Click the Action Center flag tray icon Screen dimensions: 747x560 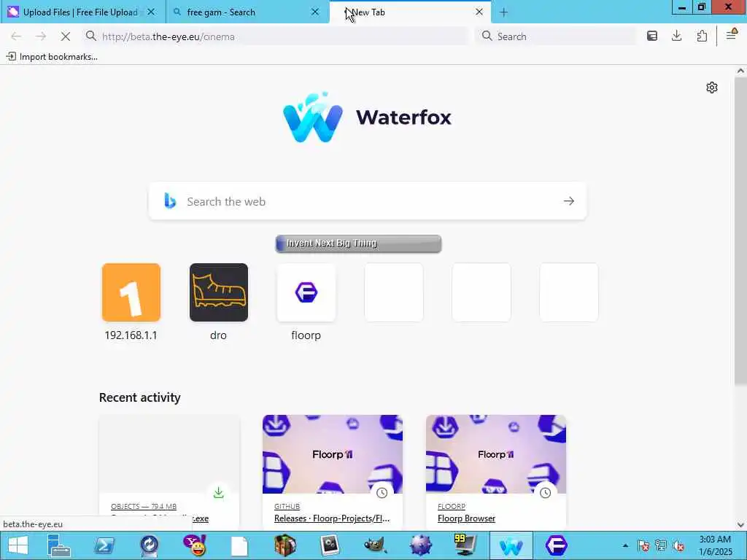[643, 545]
